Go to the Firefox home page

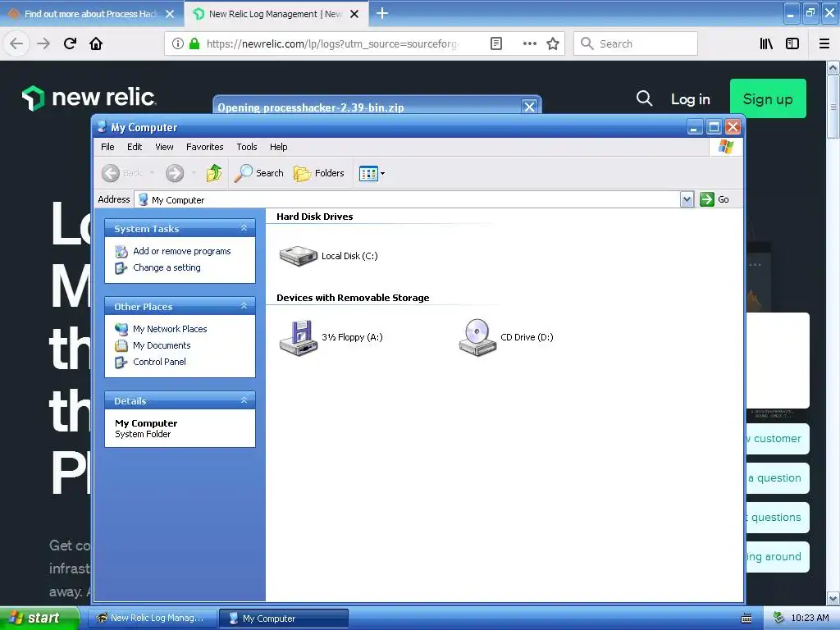(96, 43)
